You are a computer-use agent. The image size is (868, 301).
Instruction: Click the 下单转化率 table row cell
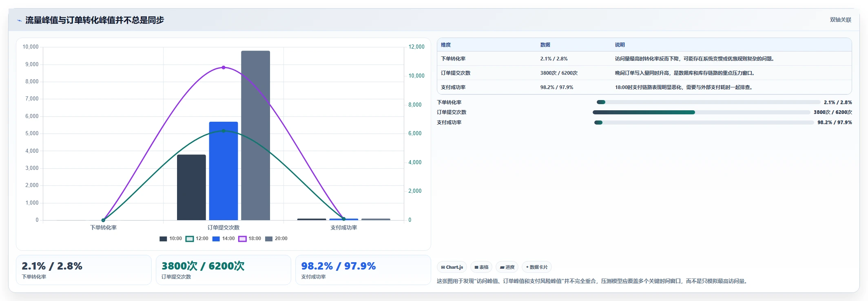click(453, 59)
